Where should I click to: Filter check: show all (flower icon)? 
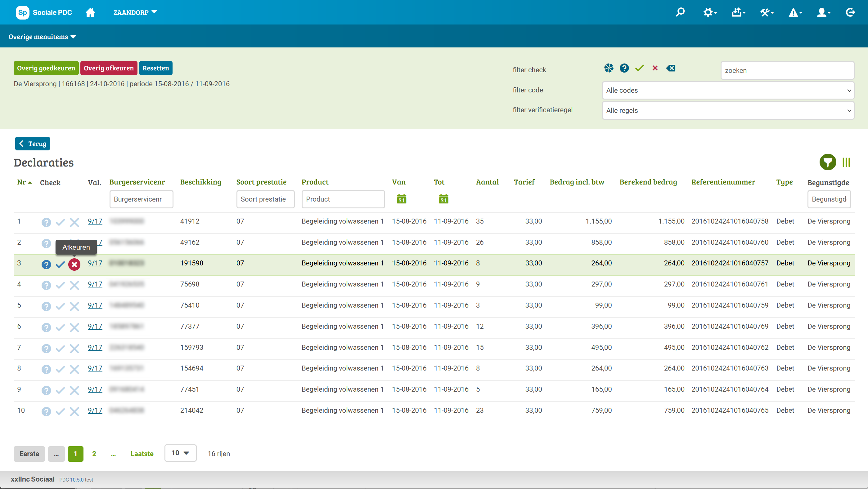609,68
